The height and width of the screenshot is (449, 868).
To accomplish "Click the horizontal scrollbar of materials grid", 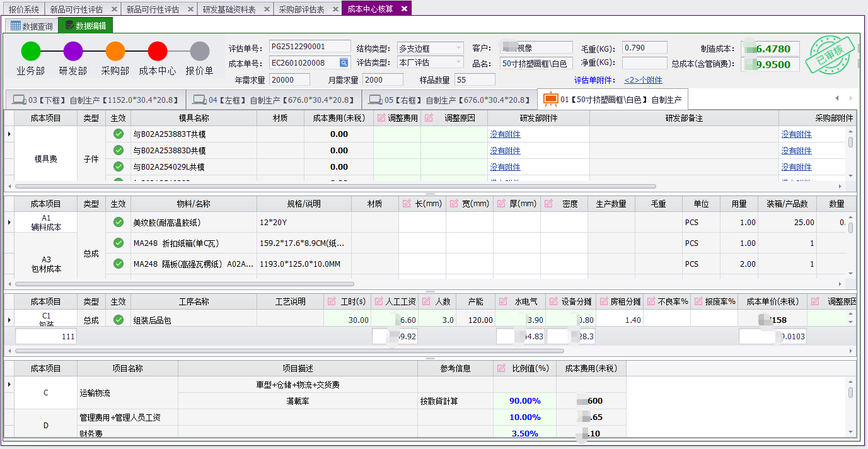I will coord(185,284).
